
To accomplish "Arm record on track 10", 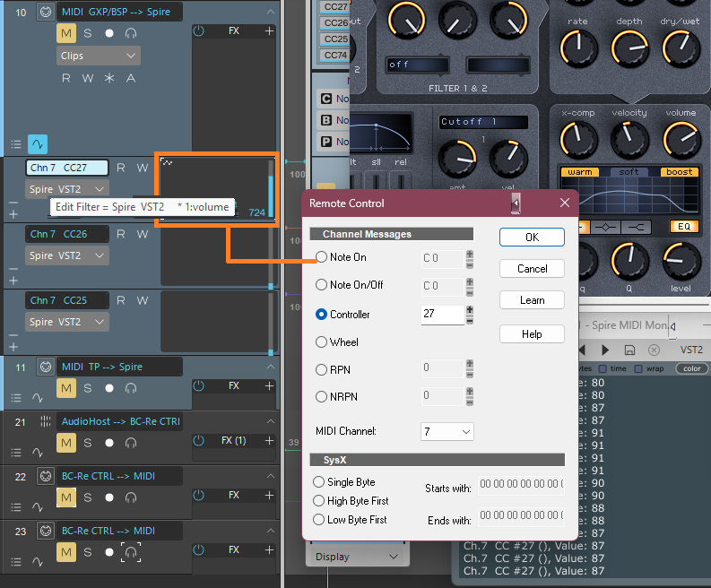I will (x=109, y=33).
